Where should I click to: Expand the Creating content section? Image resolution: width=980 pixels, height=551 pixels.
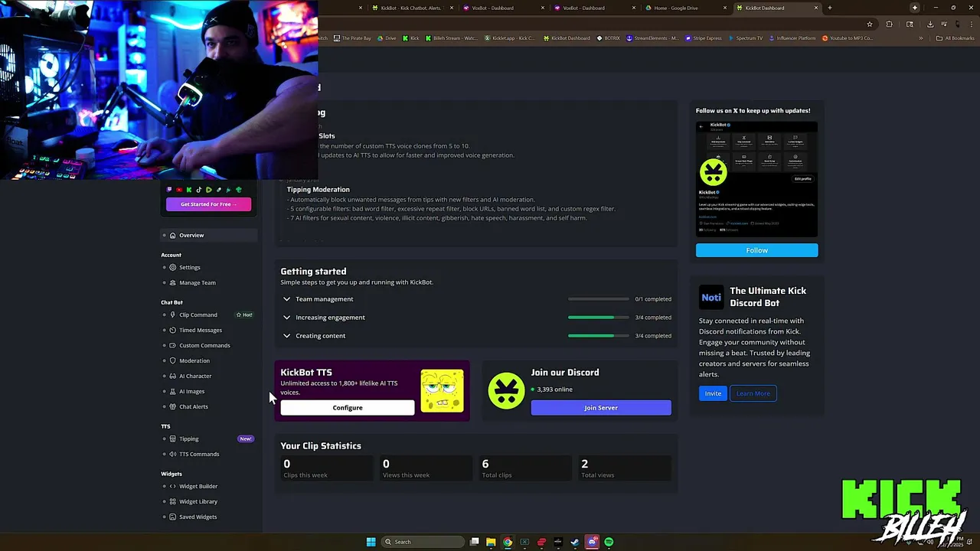pos(286,336)
